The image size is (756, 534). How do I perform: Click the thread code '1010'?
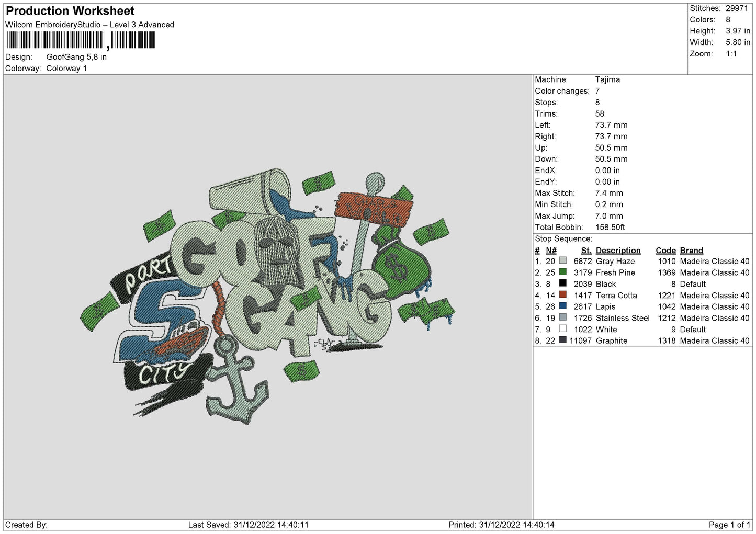(667, 261)
